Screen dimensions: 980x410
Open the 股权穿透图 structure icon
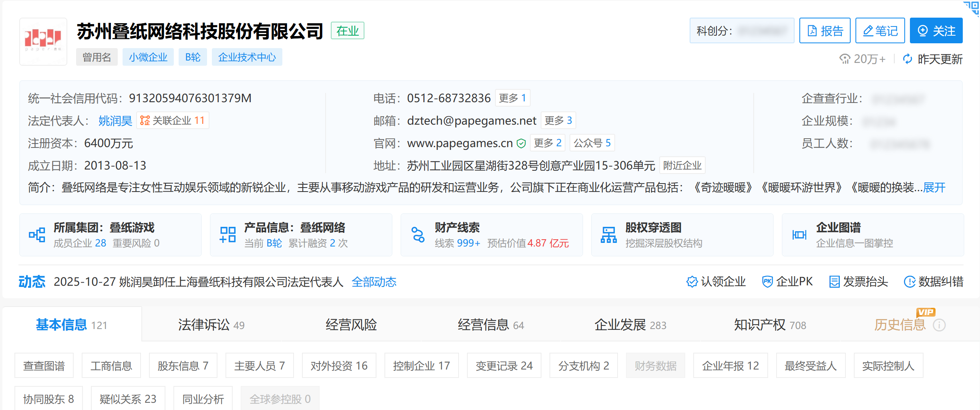coord(608,235)
